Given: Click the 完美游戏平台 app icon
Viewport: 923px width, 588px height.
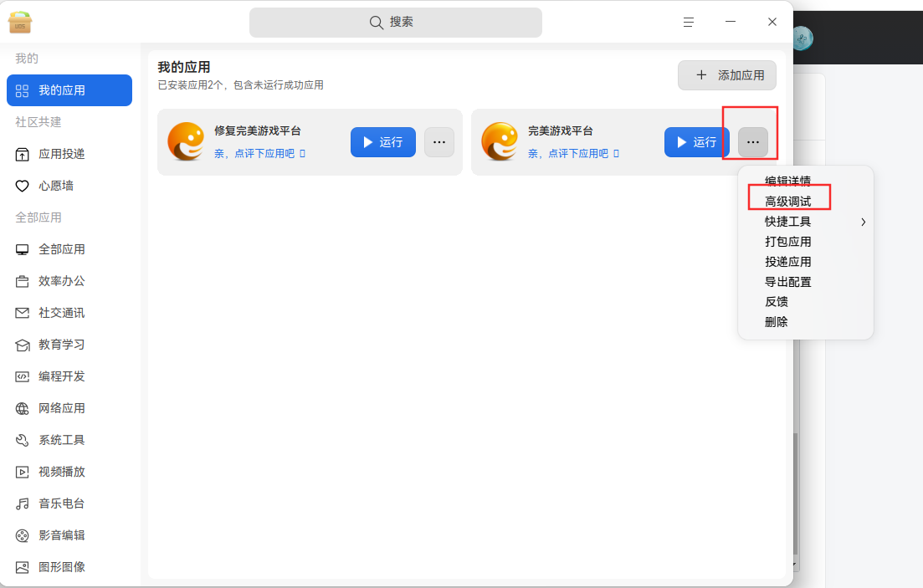Looking at the screenshot, I should point(500,142).
